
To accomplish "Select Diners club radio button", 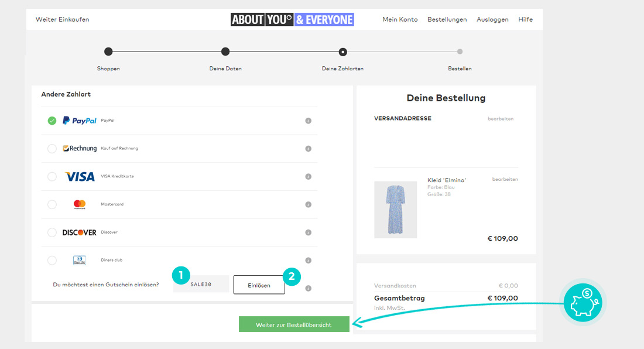I will click(52, 261).
